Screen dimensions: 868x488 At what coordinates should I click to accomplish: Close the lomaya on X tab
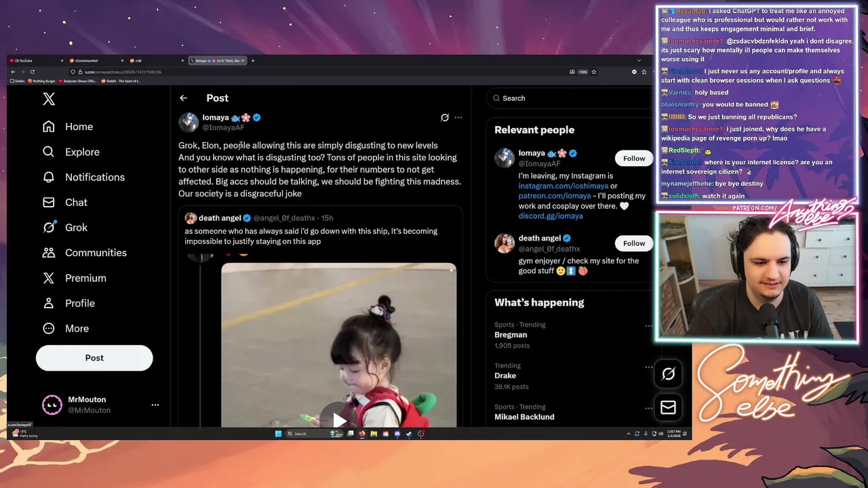pyautogui.click(x=243, y=60)
